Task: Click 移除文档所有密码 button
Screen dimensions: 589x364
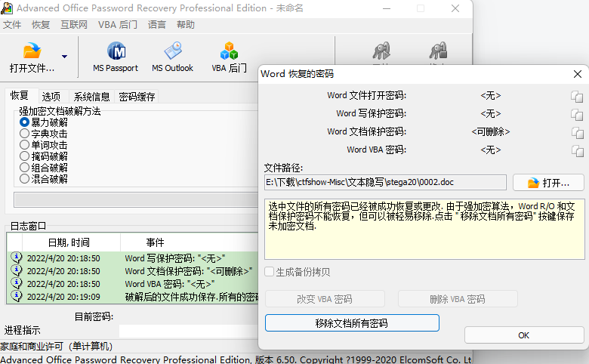Action: click(x=352, y=323)
